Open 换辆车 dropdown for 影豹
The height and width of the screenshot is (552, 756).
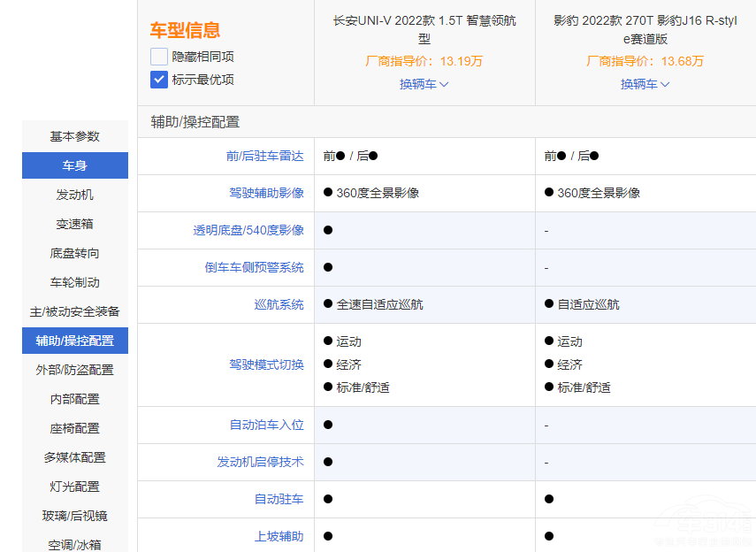pos(645,84)
